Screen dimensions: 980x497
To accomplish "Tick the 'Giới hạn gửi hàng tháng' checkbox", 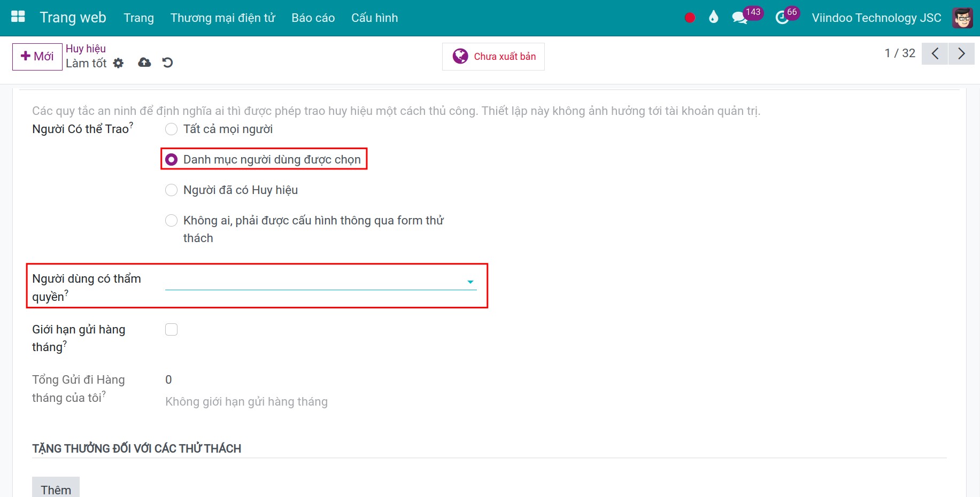I will pos(171,330).
